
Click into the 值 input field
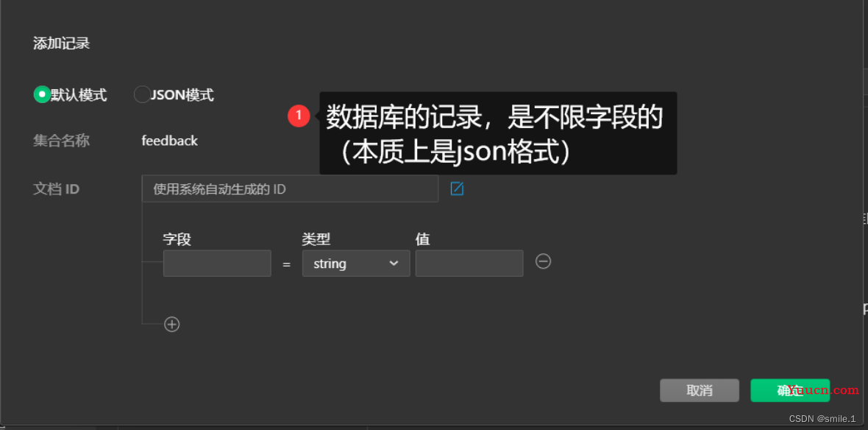point(469,263)
